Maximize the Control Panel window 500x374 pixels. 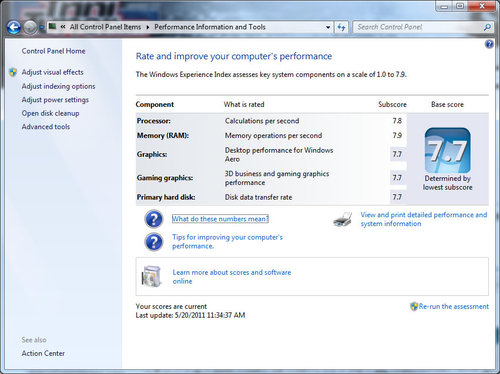pyautogui.click(x=460, y=6)
